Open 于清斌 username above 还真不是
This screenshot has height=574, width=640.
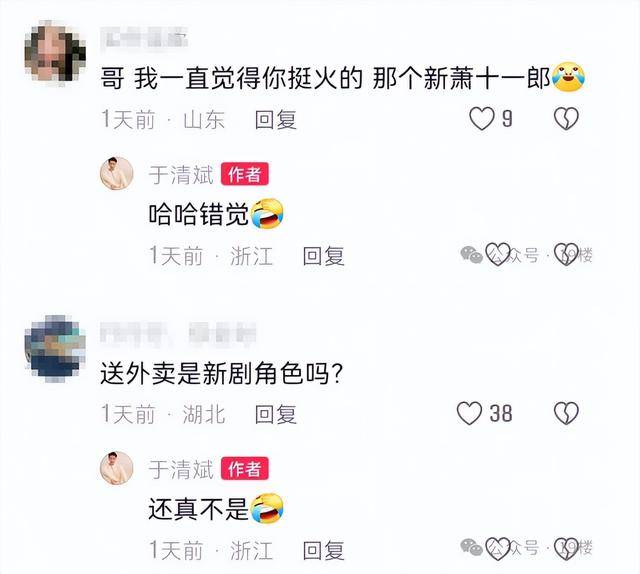pos(181,469)
